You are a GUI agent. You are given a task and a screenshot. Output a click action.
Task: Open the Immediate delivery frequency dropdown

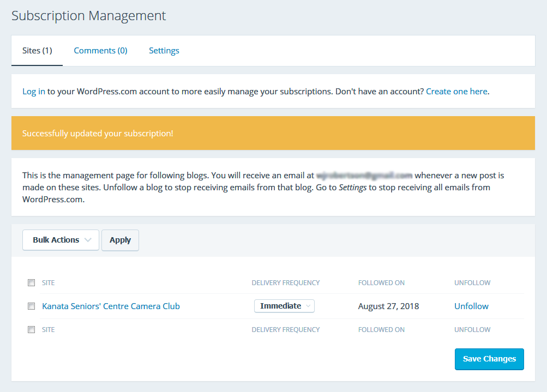click(x=284, y=306)
